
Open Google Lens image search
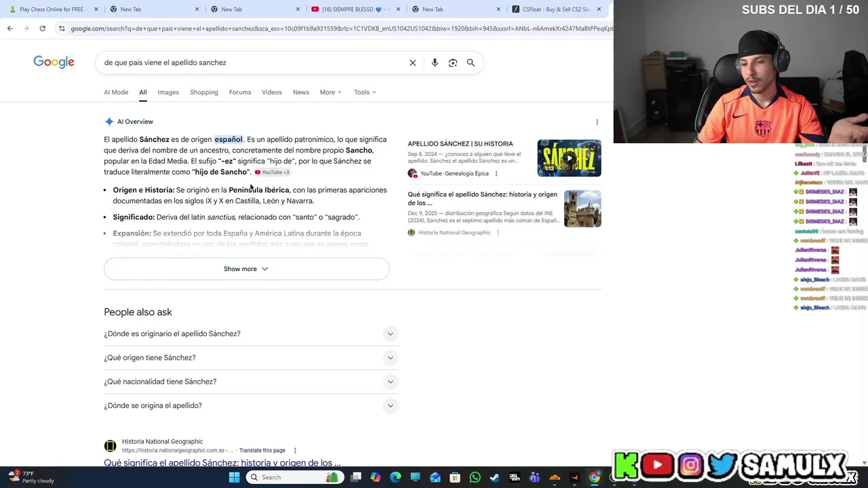[x=453, y=62]
